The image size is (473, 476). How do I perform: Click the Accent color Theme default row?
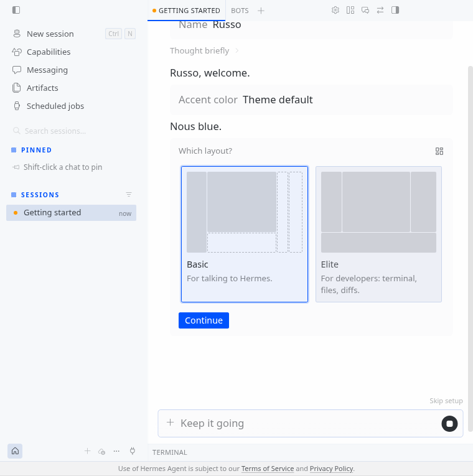[311, 100]
